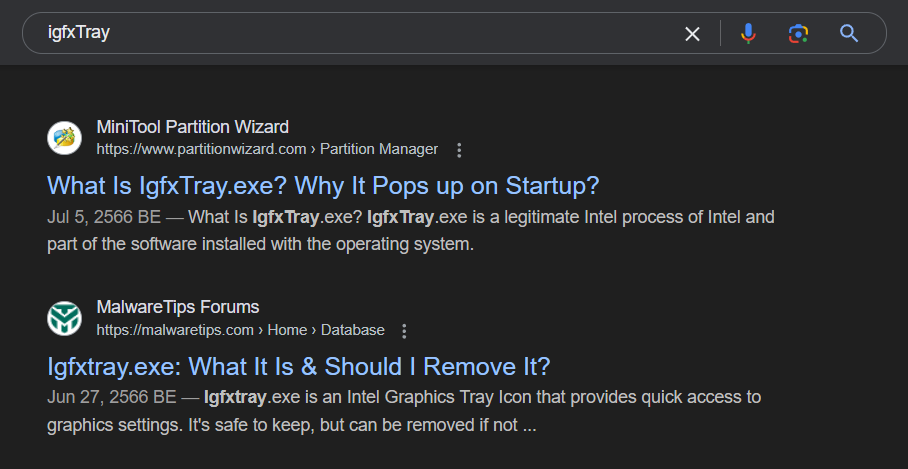
Task: Click the Partition Manager breadcrumb
Action: pyautogui.click(x=379, y=149)
